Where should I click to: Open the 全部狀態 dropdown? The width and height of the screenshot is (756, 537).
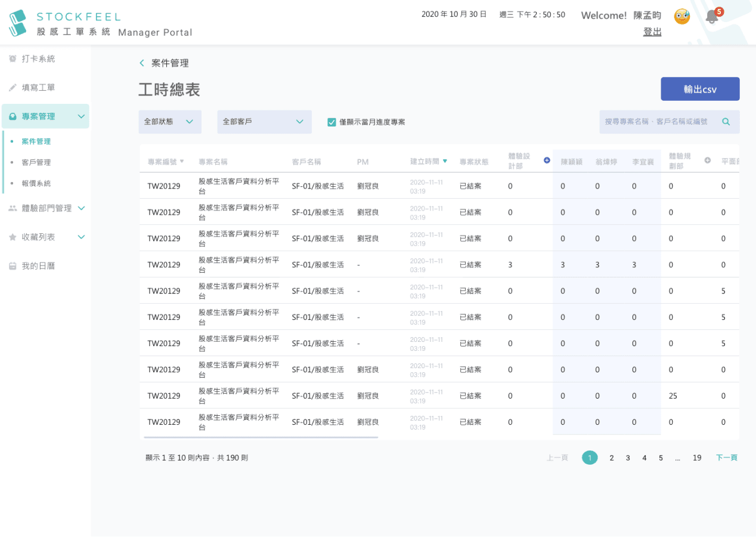[170, 122]
